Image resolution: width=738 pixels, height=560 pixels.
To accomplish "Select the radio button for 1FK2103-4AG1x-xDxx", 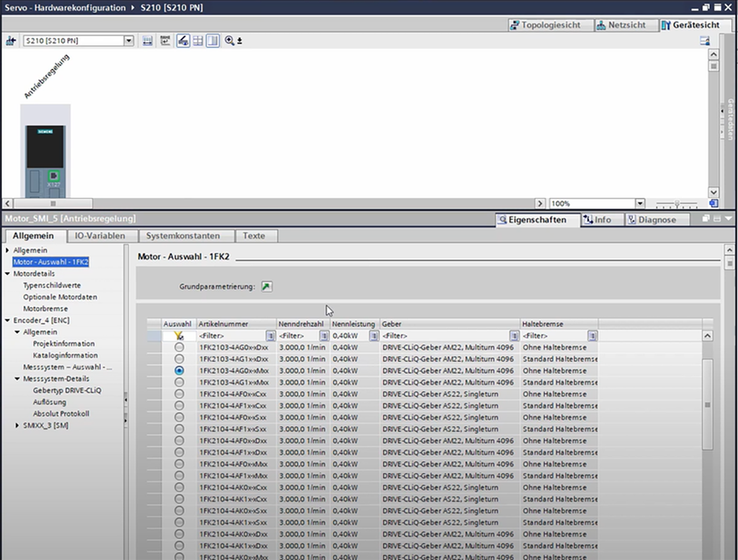I will tap(179, 359).
